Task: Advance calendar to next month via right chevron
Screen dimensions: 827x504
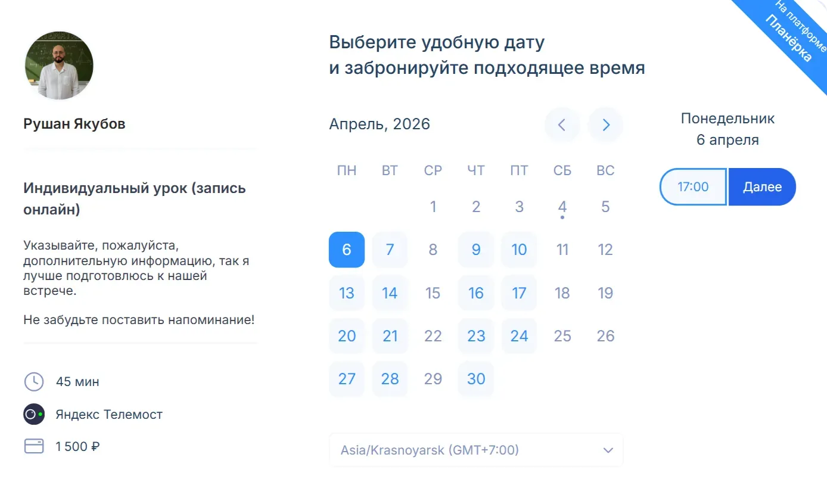Action: pos(605,125)
